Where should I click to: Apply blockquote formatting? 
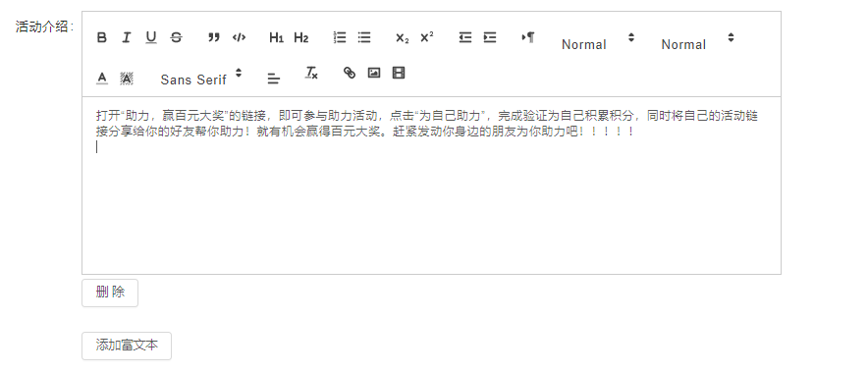pos(214,37)
